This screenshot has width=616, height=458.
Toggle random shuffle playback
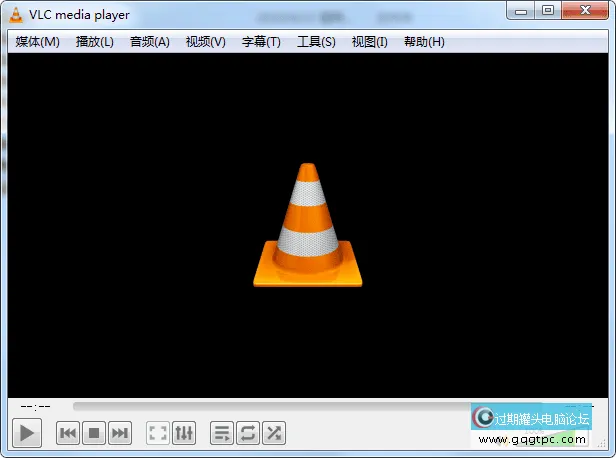[x=274, y=433]
